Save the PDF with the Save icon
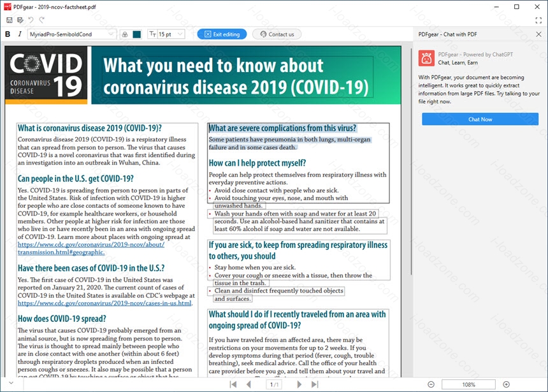This screenshot has height=392, width=548. click(x=9, y=20)
